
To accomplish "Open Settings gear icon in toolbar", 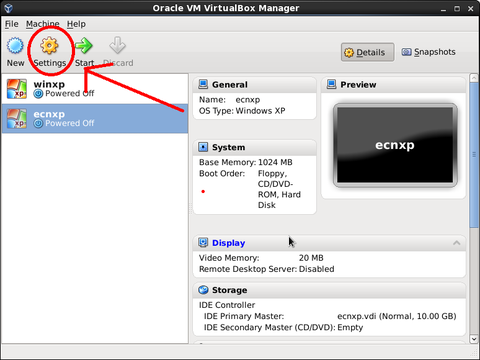I will point(49,45).
